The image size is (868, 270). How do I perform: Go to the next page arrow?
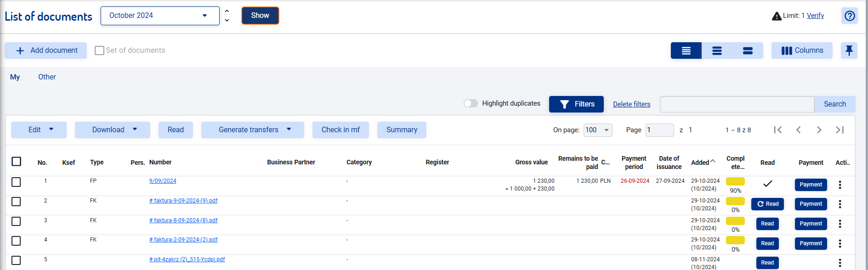point(819,130)
